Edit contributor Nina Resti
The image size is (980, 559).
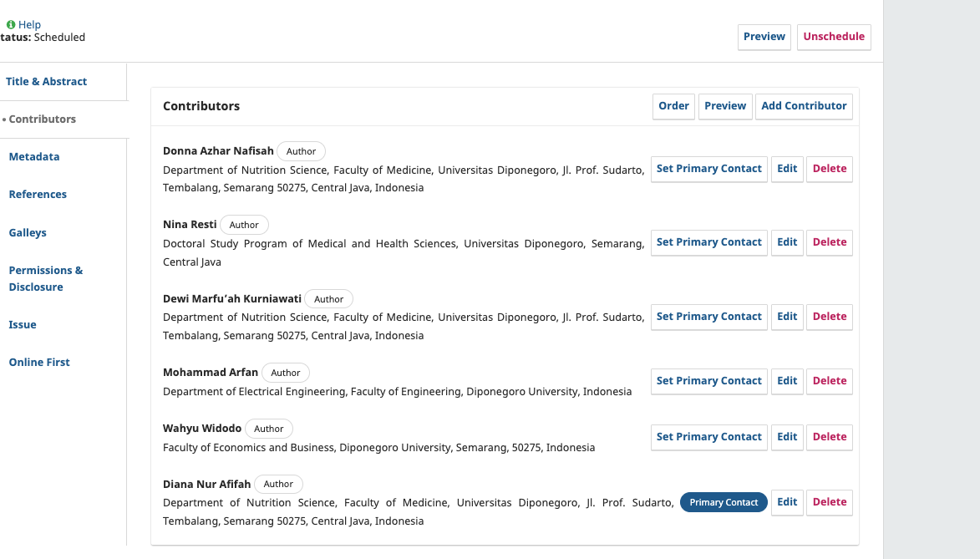pos(787,242)
